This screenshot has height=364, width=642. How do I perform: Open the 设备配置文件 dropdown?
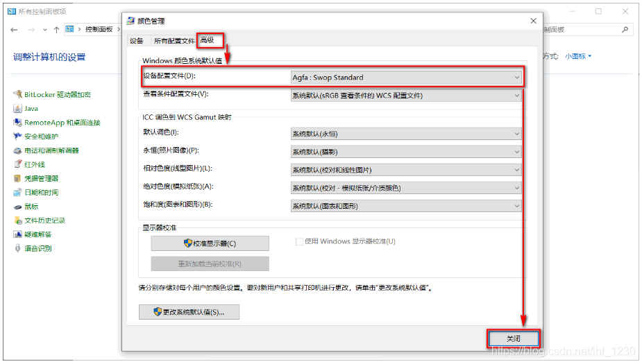click(406, 77)
